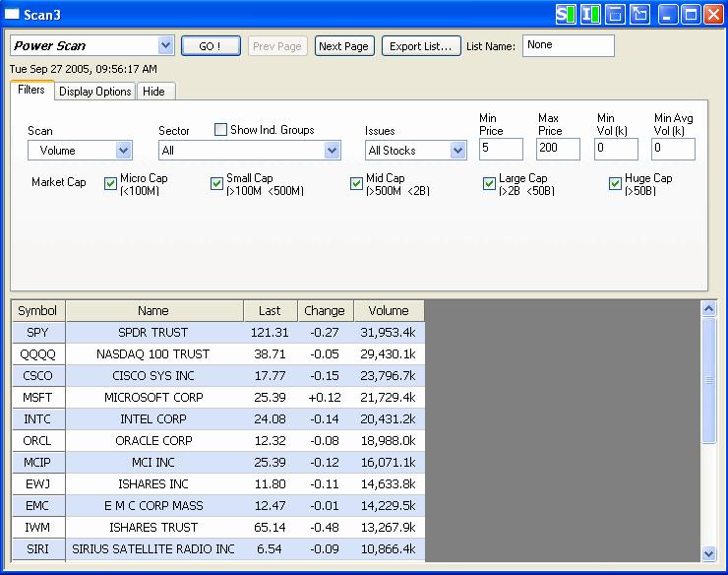Uncheck the Micro Cap checkbox
Viewport: 728px width, 575px height.
[110, 183]
